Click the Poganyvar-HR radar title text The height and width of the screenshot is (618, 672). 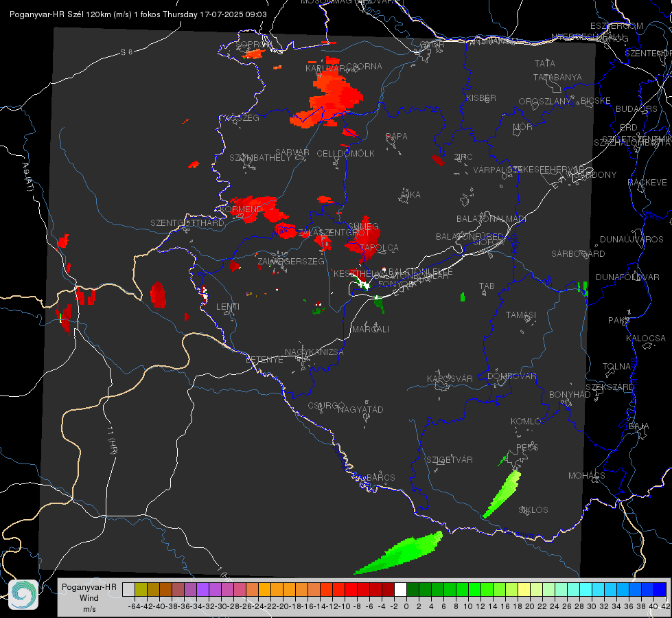pyautogui.click(x=138, y=14)
